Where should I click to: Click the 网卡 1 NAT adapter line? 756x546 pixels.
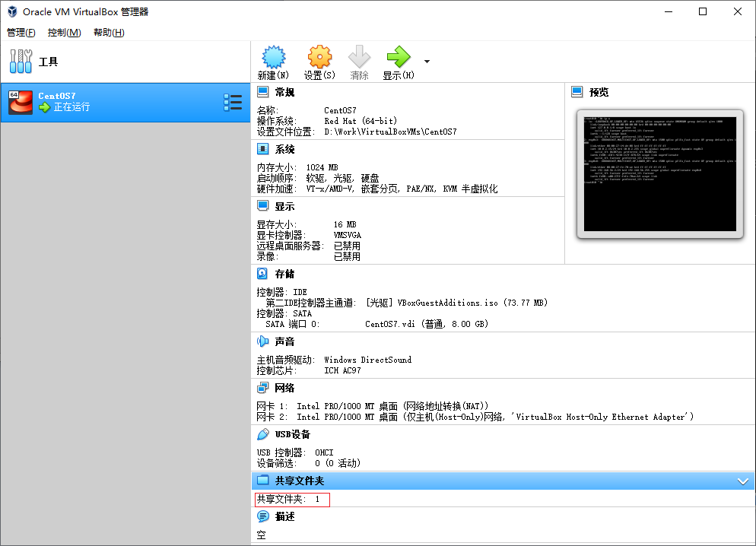372,406
